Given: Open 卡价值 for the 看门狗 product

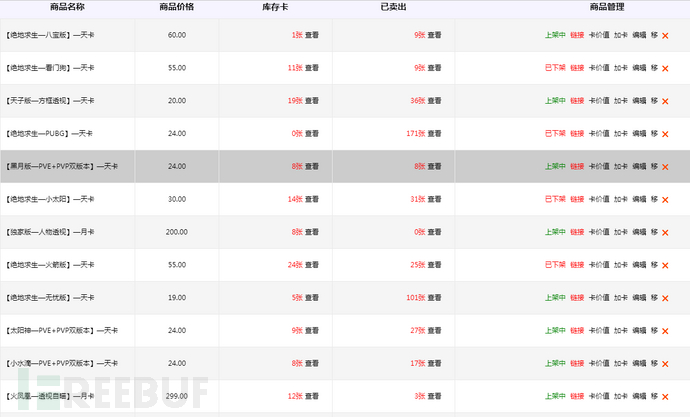Looking at the screenshot, I should 599,68.
